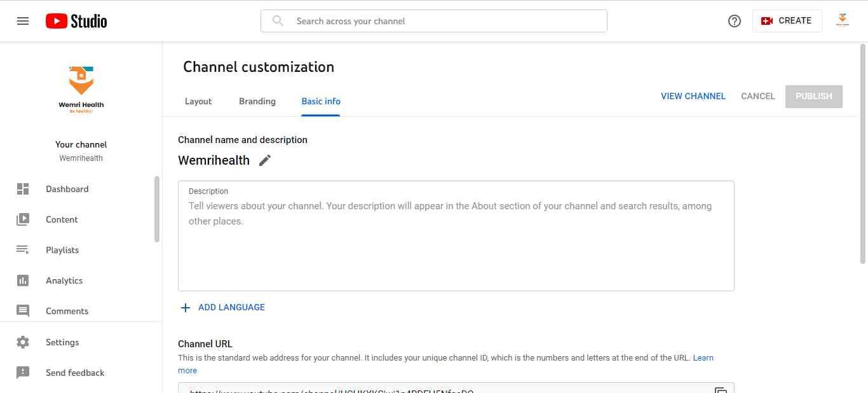Click the YouTube Studio logo
The width and height of the screenshot is (868, 393).
click(76, 21)
